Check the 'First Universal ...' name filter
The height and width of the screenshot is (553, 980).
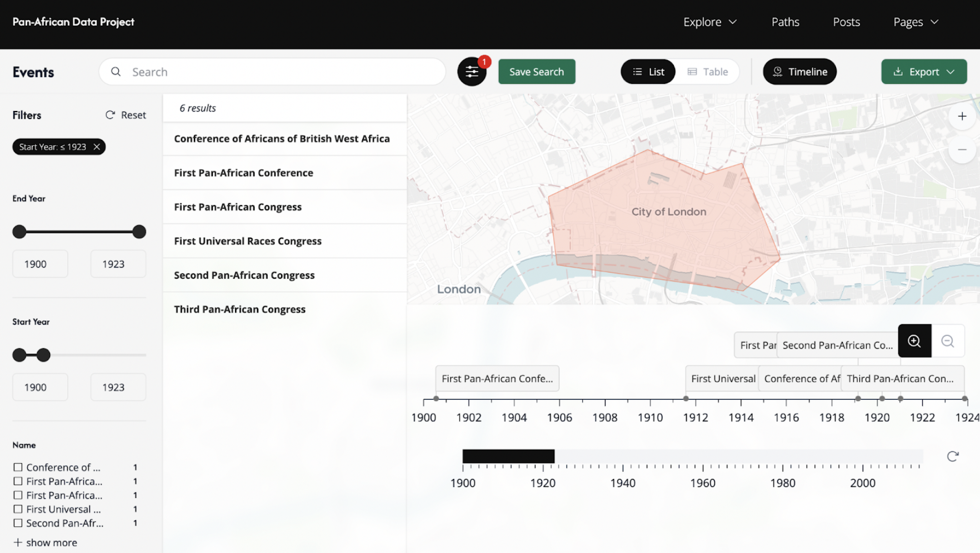(18, 509)
